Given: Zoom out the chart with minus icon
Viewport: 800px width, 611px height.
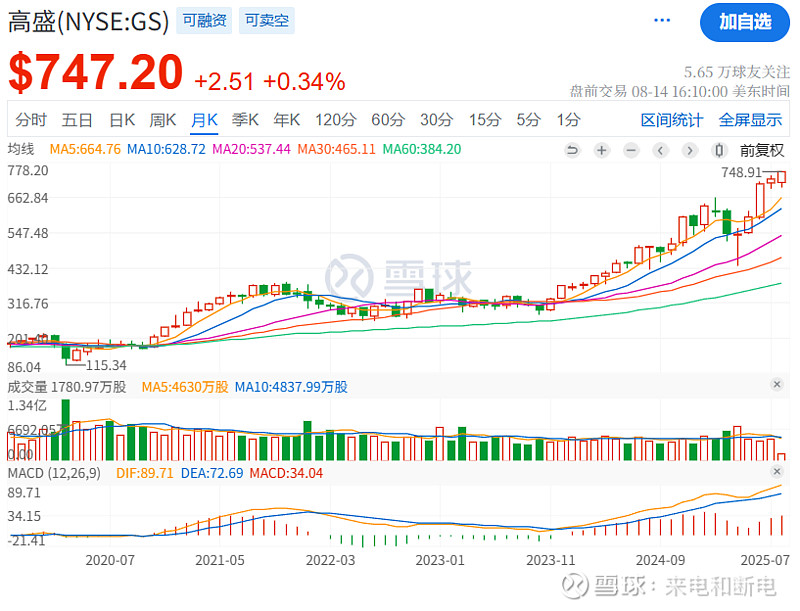Looking at the screenshot, I should pyautogui.click(x=631, y=150).
